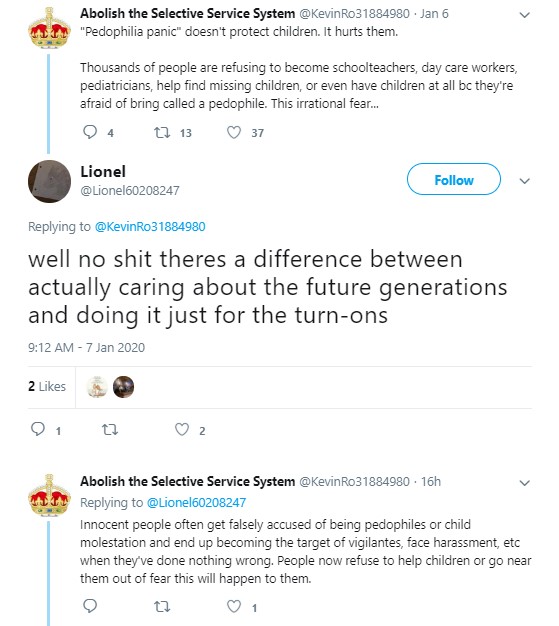Retweet the first tweet with 13 retweets
The width and height of the screenshot is (559, 626).
coord(162,132)
